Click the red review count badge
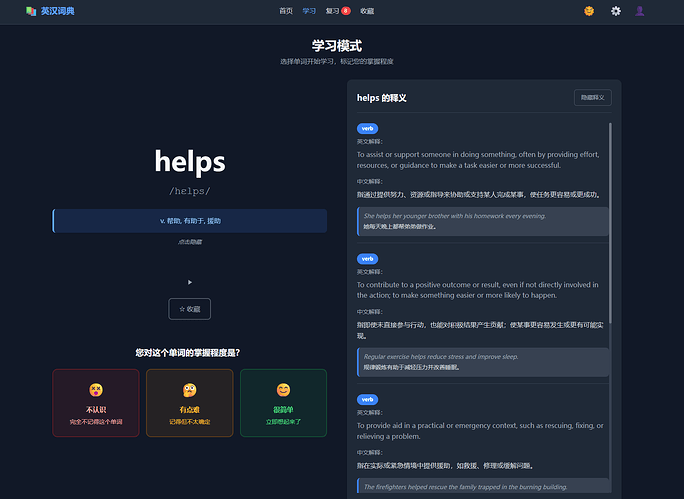 346,11
